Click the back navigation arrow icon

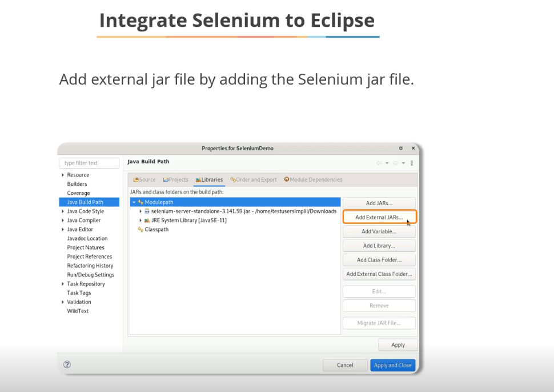point(379,163)
